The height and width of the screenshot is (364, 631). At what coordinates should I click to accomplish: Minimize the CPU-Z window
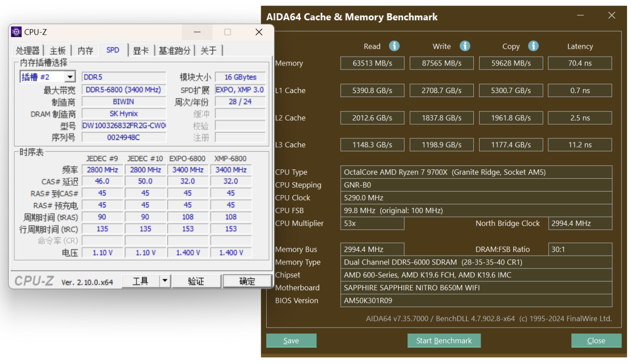pyautogui.click(x=197, y=32)
